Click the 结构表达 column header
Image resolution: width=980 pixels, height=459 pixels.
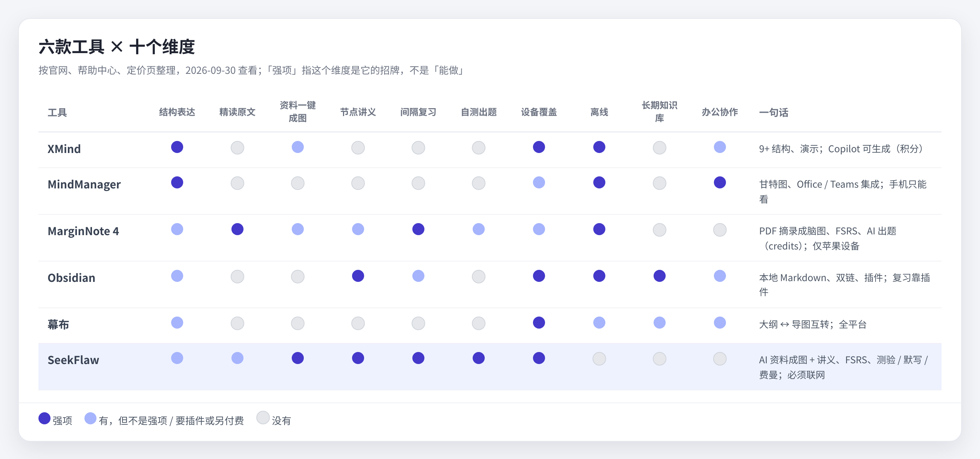pyautogui.click(x=177, y=112)
